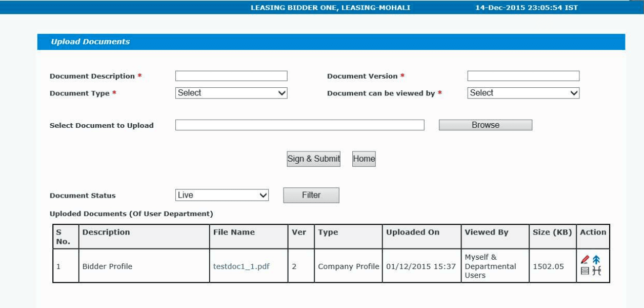Screen dimensions: 644x308
Task: Apply the Filter button
Action: pos(311,195)
